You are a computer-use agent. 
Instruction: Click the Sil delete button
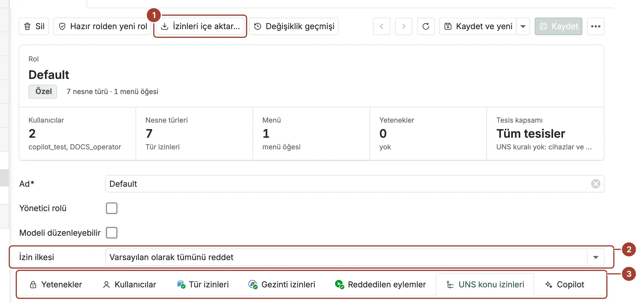pos(34,26)
